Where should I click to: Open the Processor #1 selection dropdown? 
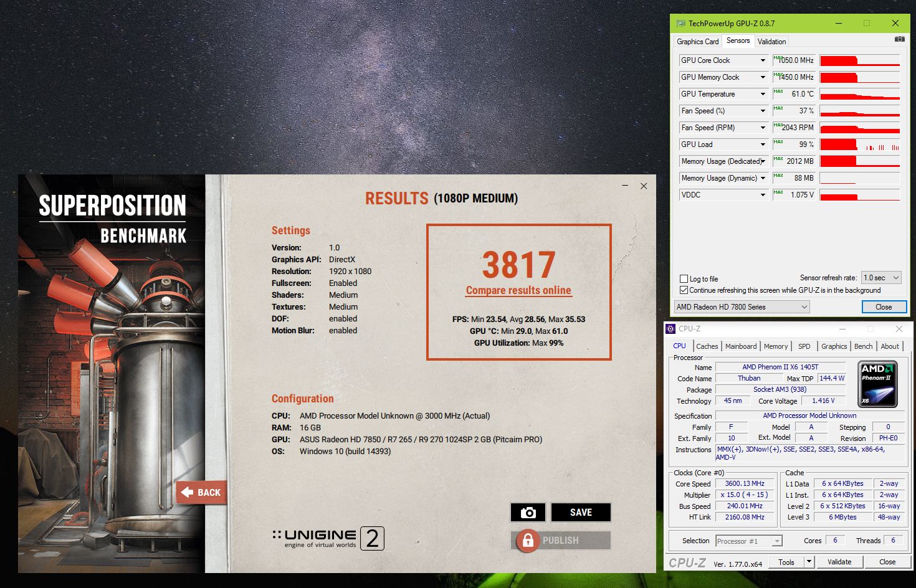click(x=749, y=541)
